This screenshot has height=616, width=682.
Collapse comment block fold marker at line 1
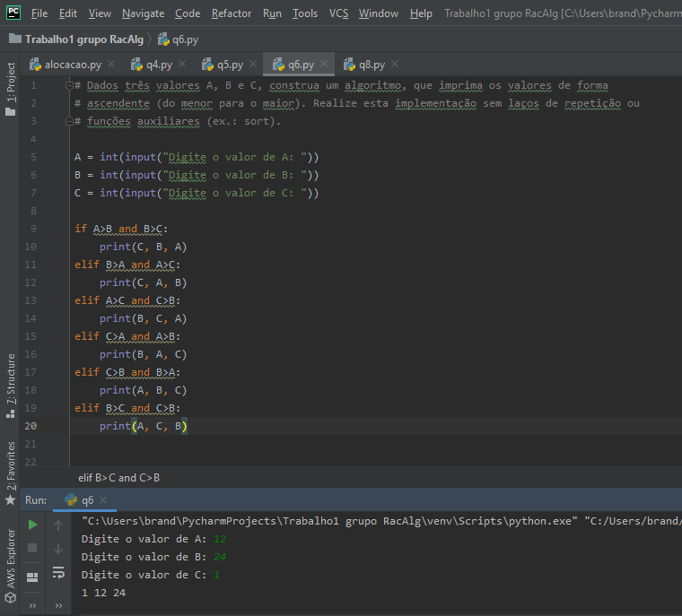[69, 85]
